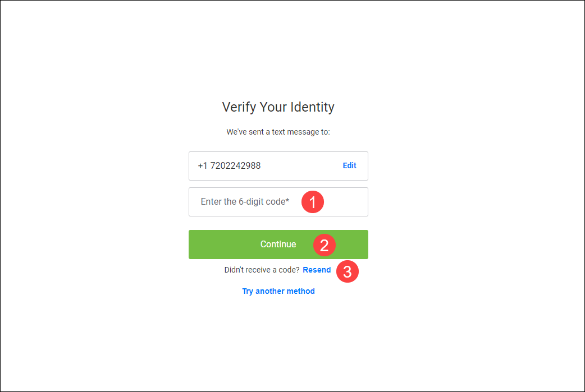The width and height of the screenshot is (585, 392).
Task: Resend the verification code
Action: (317, 270)
